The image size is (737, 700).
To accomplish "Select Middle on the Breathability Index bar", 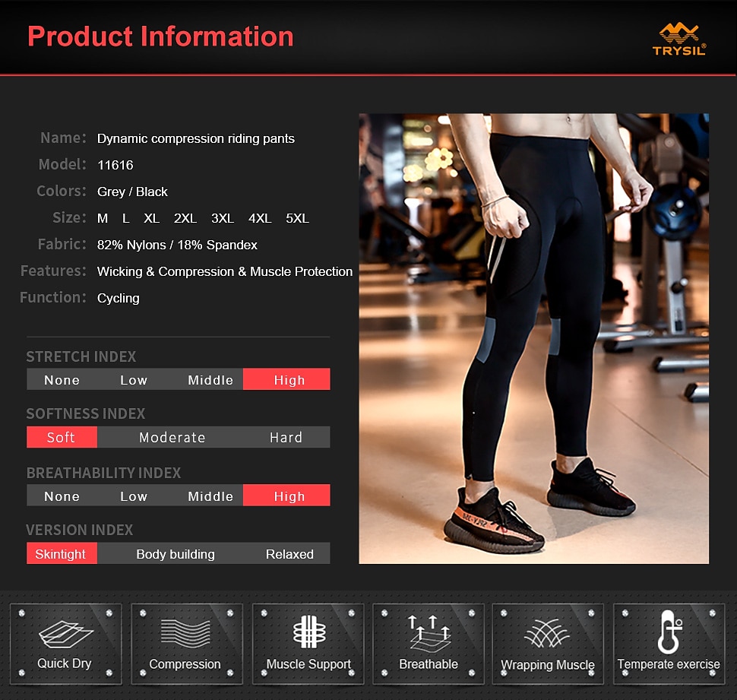I will click(210, 496).
